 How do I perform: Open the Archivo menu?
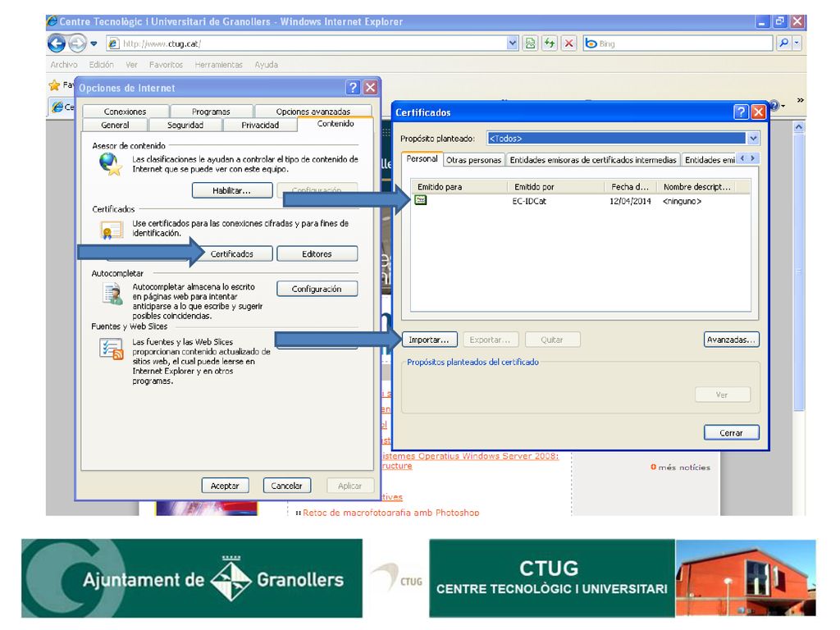[x=64, y=65]
